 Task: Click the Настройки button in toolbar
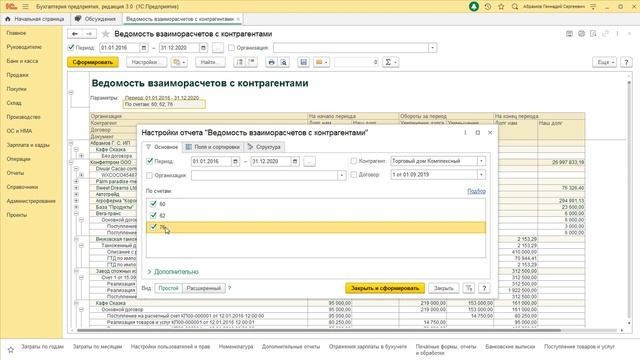click(x=146, y=62)
